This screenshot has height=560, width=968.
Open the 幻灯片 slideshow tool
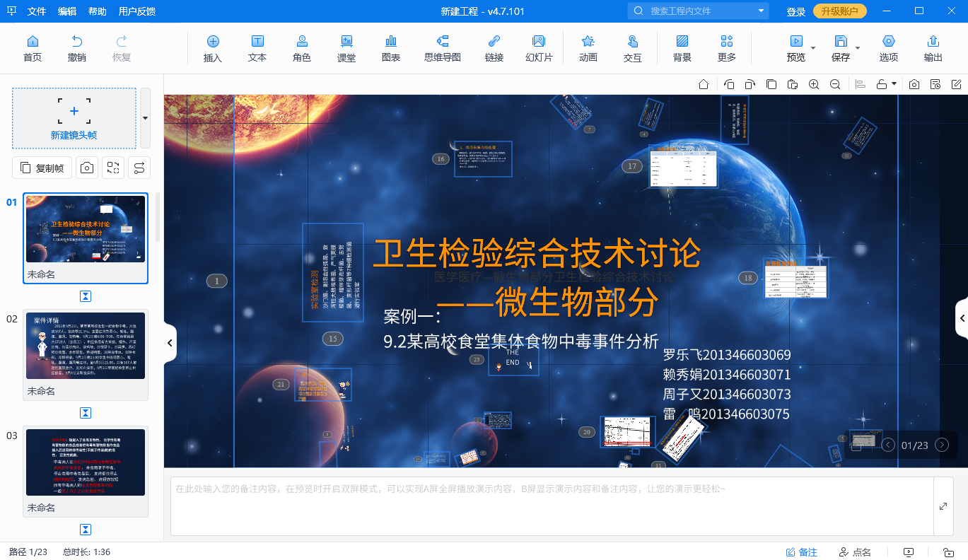(539, 49)
